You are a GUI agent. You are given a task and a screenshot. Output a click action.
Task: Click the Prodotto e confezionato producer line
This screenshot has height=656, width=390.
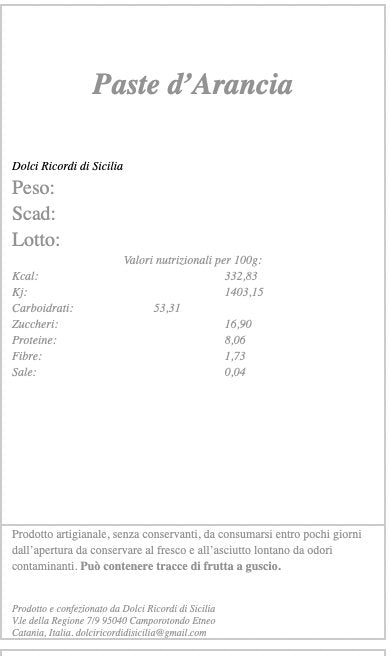[x=113, y=609]
